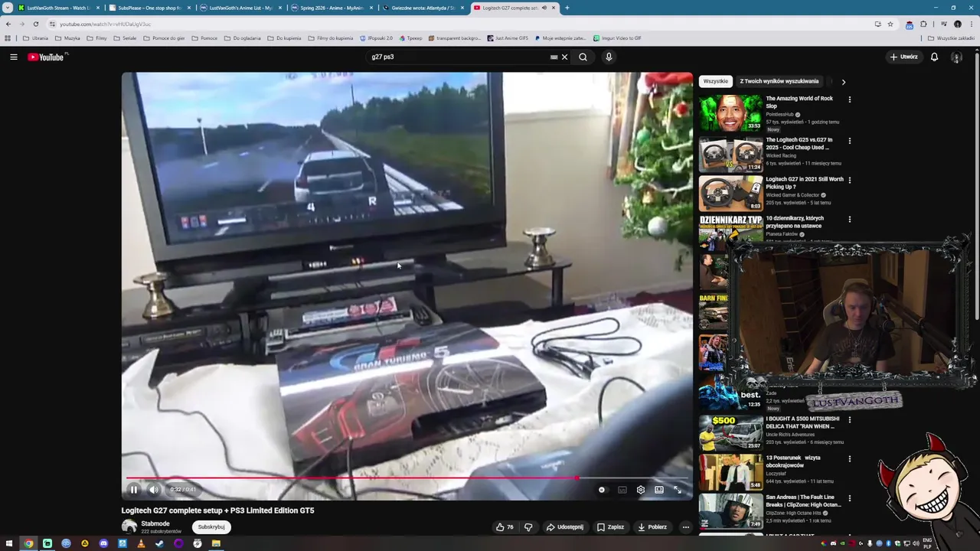Select the Z Twoich wyników wyszukiwania chip
Image resolution: width=980 pixels, height=551 pixels.
(779, 81)
